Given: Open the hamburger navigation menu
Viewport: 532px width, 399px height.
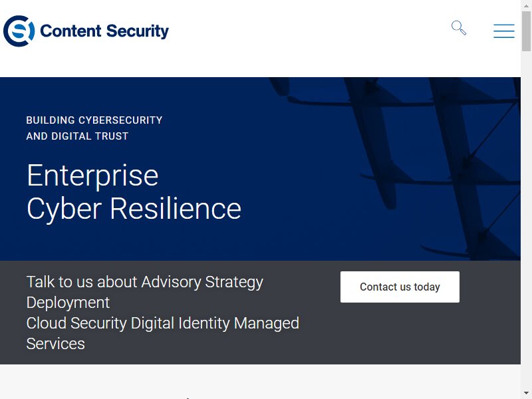Looking at the screenshot, I should click(504, 31).
